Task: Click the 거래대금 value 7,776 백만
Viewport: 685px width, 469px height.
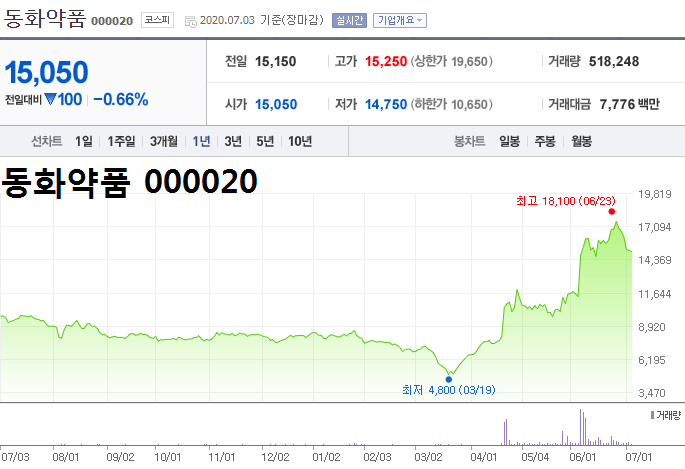Action: (629, 104)
